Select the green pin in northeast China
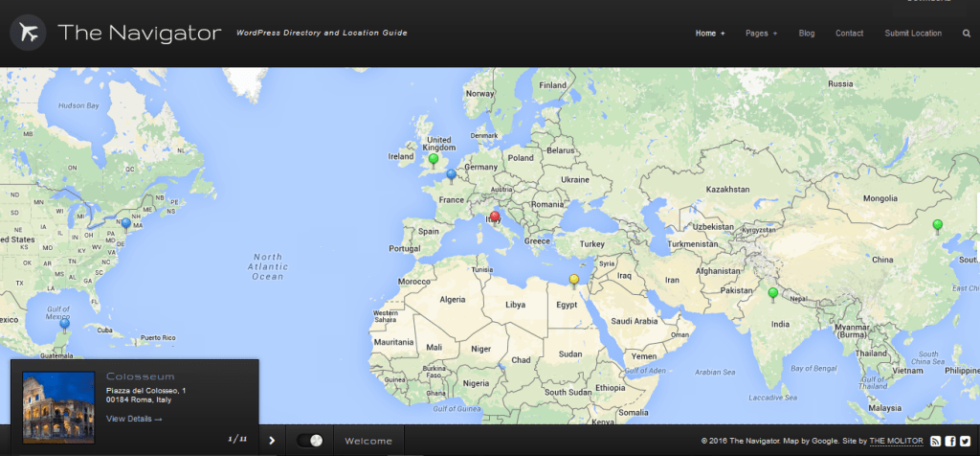The width and height of the screenshot is (980, 456). [937, 226]
